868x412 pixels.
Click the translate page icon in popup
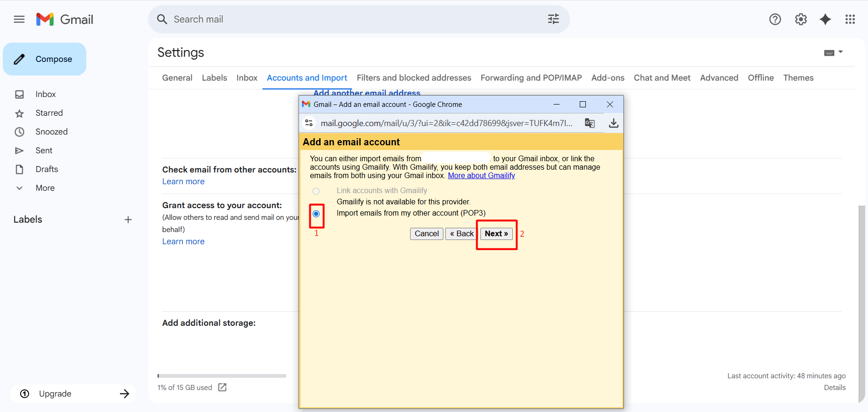point(590,123)
